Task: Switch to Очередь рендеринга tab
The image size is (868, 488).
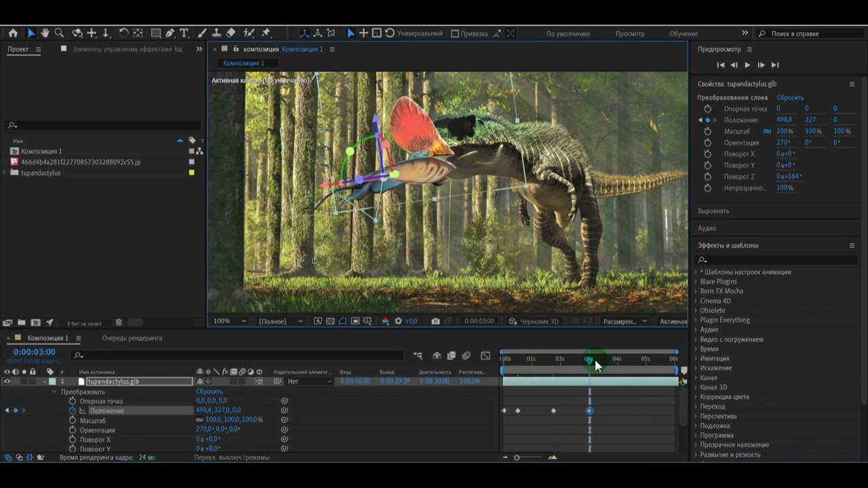Action: tap(132, 338)
